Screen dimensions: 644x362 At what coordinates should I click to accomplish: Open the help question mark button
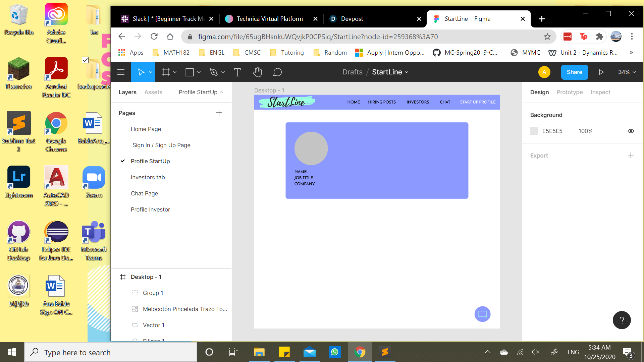pyautogui.click(x=622, y=320)
